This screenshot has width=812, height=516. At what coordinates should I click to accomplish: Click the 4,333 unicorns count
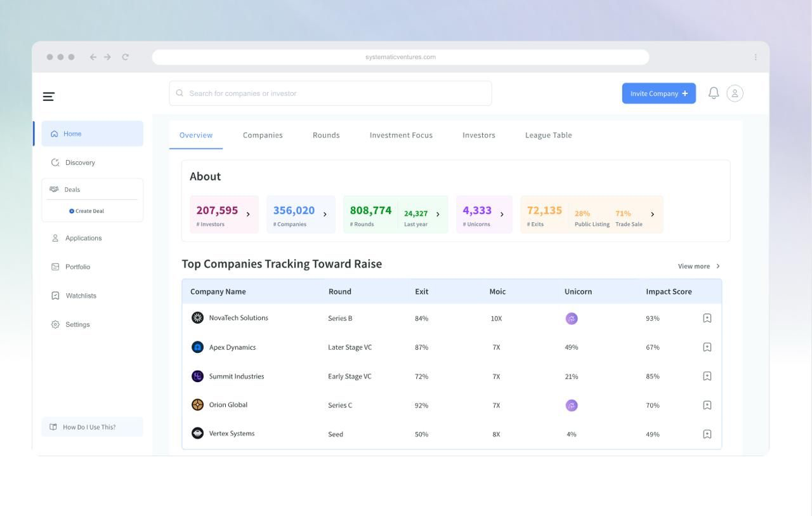point(477,211)
